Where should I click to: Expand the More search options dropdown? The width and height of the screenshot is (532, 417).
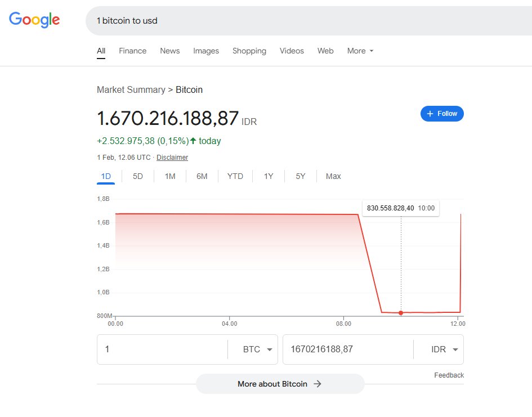(x=360, y=51)
